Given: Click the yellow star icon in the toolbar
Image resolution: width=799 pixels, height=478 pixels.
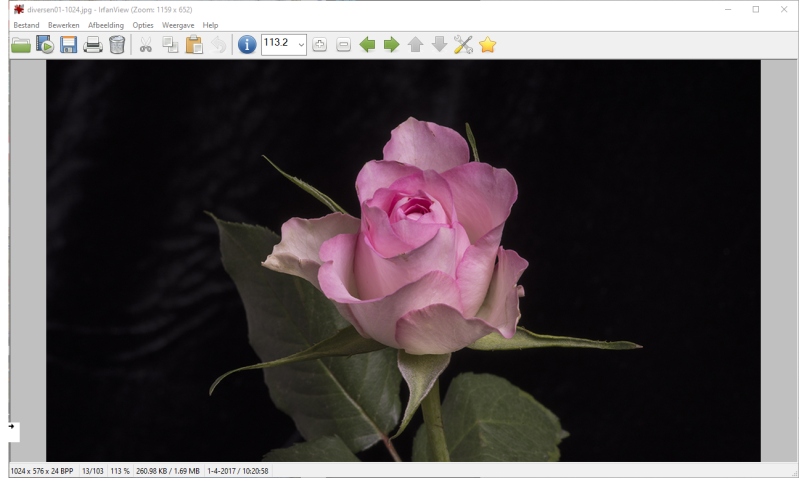Looking at the screenshot, I should click(x=487, y=45).
